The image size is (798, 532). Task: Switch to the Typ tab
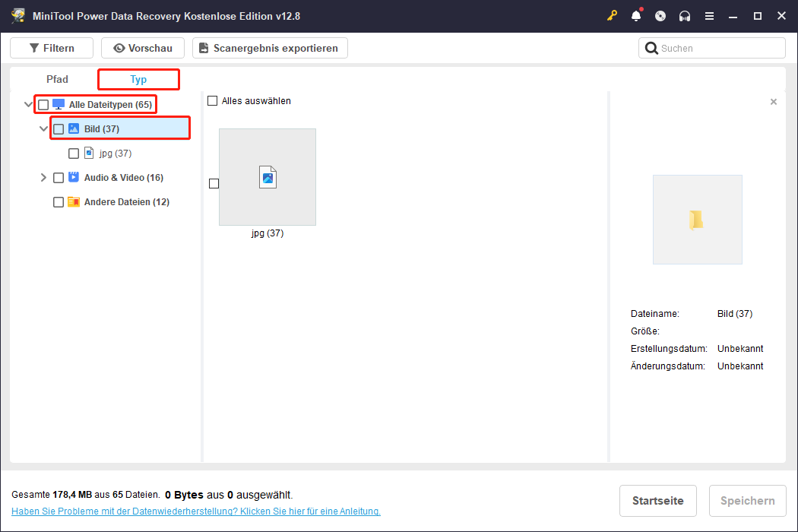click(x=138, y=78)
